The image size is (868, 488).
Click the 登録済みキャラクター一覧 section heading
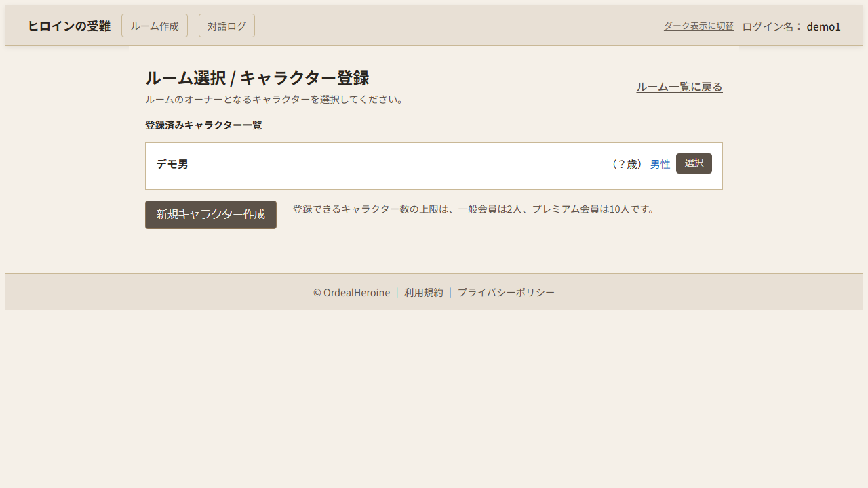point(203,125)
